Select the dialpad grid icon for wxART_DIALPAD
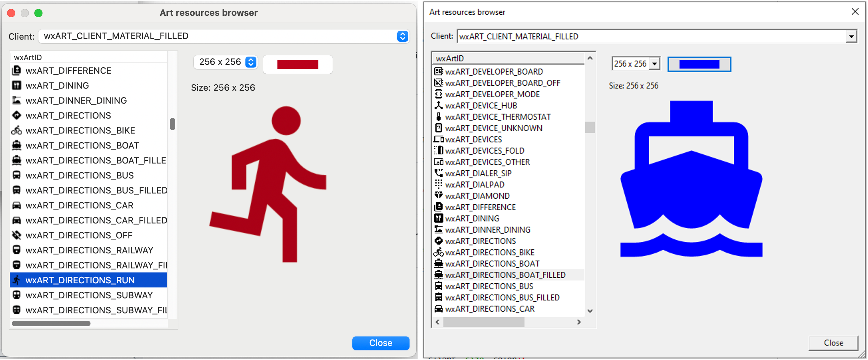 coord(439,184)
